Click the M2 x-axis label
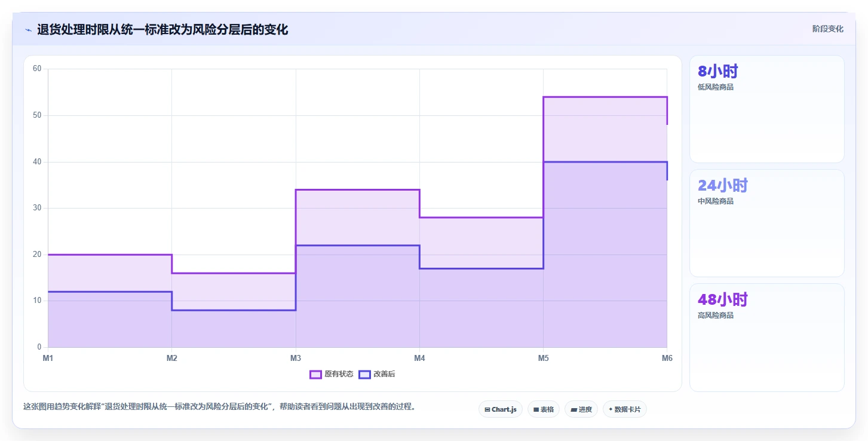Image resolution: width=868 pixels, height=441 pixels. click(x=171, y=358)
